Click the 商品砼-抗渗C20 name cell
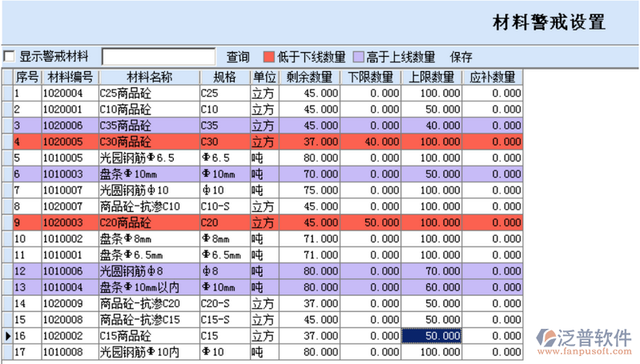This screenshot has height=364, width=640. click(150, 303)
